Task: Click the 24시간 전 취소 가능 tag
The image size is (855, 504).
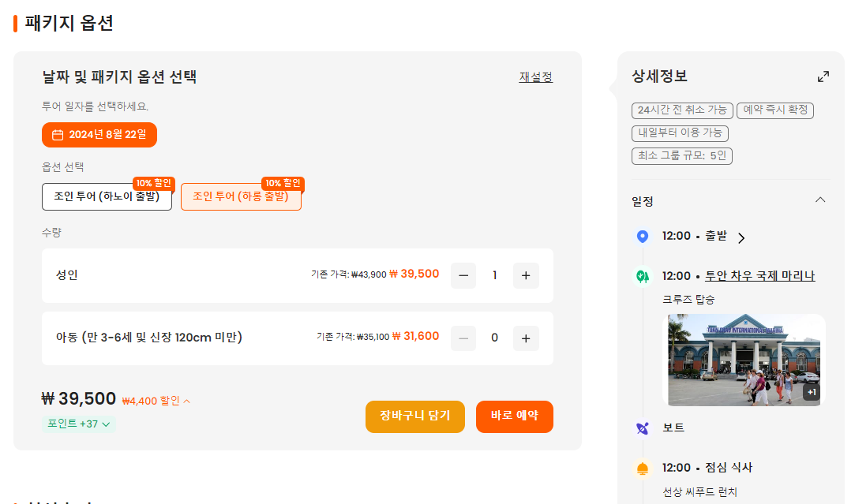Action: pyautogui.click(x=682, y=110)
